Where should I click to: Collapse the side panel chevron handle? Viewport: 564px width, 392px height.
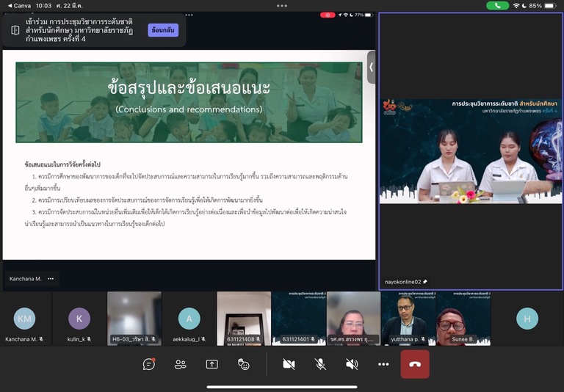[x=371, y=68]
